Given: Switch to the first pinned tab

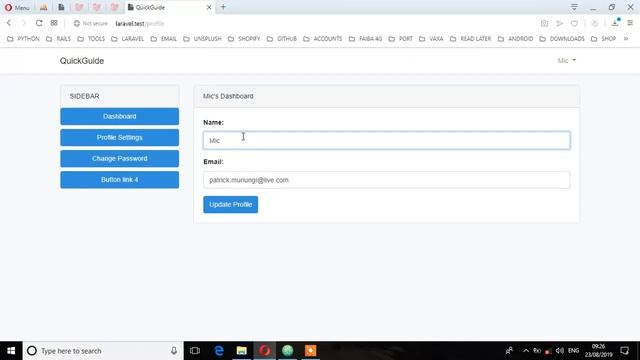Looking at the screenshot, I should [x=43, y=7].
